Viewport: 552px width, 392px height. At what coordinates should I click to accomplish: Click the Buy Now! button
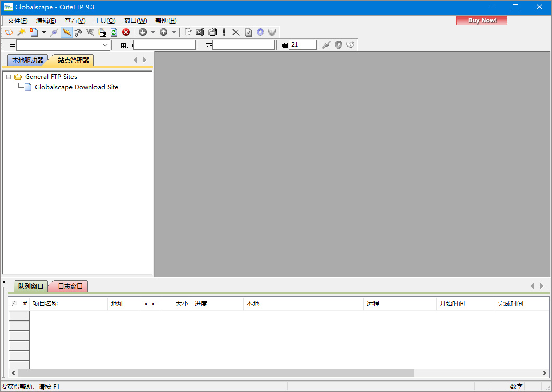pos(481,21)
